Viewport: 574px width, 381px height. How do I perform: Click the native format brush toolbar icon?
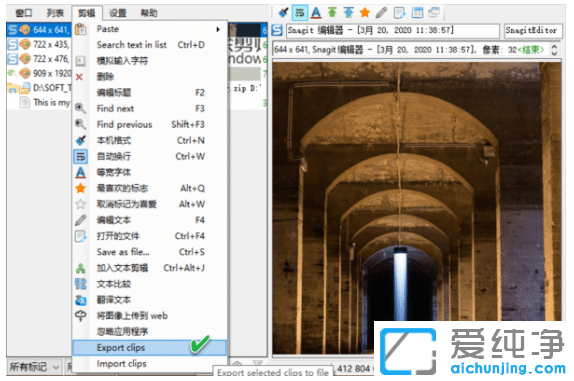pyautogui.click(x=283, y=13)
